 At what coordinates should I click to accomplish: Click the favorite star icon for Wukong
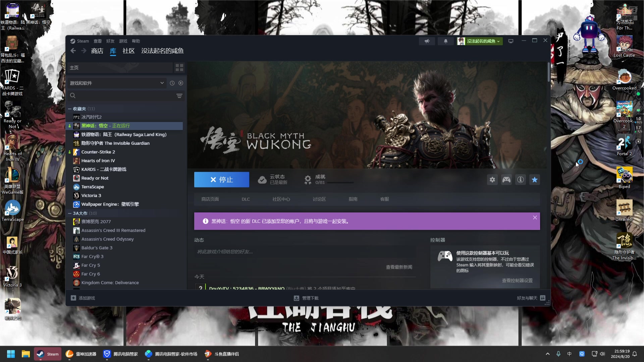pyautogui.click(x=535, y=179)
